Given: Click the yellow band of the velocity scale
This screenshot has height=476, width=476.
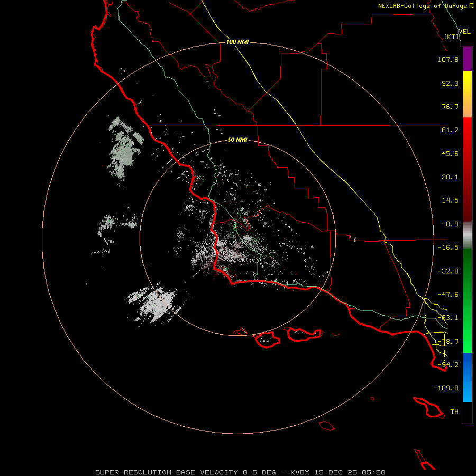Looking at the screenshot, I should point(467,94).
